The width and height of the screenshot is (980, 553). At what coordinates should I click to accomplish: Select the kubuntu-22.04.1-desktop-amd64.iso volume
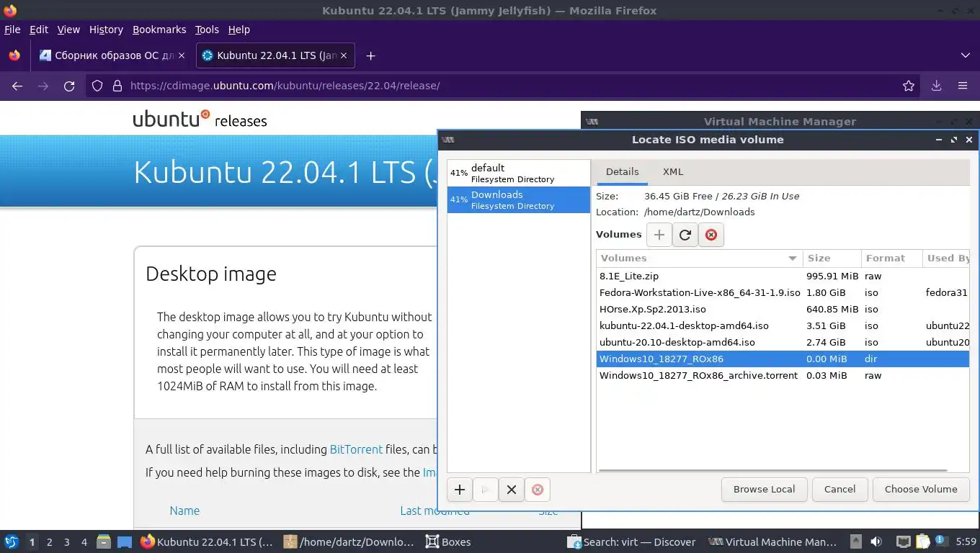pyautogui.click(x=783, y=325)
